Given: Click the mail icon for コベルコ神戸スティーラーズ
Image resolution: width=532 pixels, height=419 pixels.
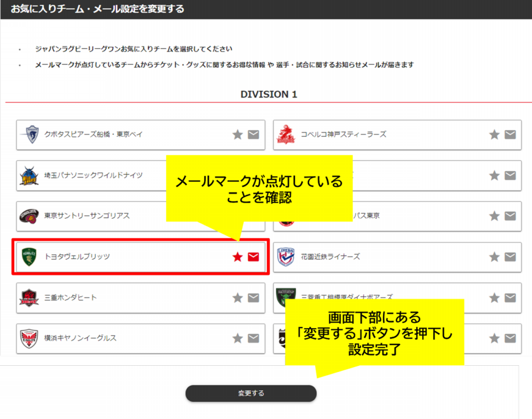Looking at the screenshot, I should [x=510, y=135].
